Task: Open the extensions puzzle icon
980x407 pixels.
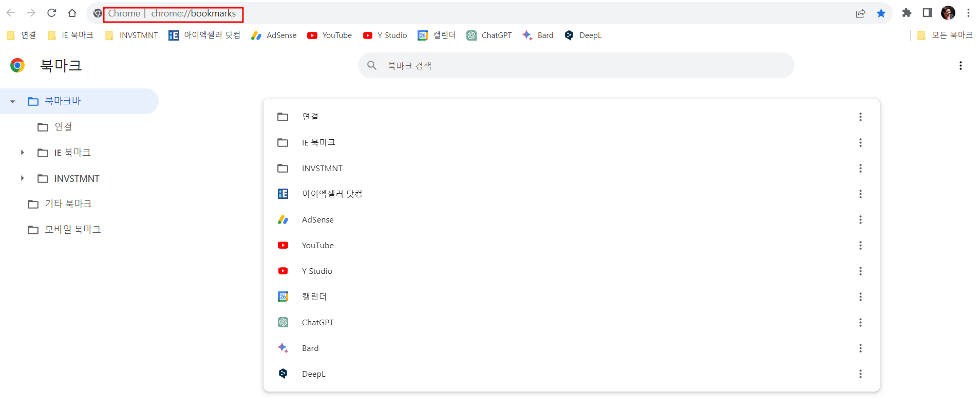Action: (x=907, y=13)
